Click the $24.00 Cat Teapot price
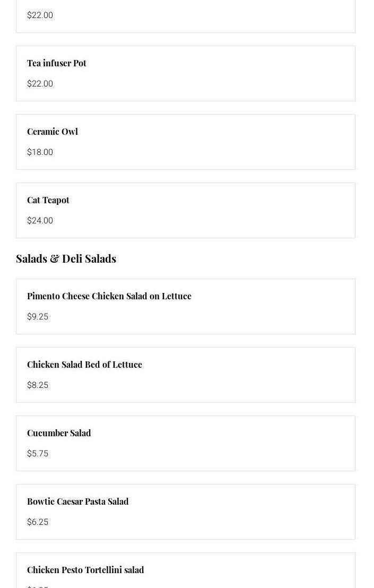The height and width of the screenshot is (588, 374). pyautogui.click(x=40, y=221)
